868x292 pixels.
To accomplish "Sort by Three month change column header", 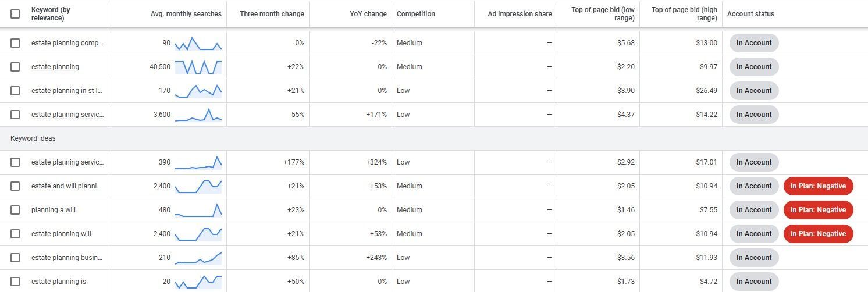I will click(272, 14).
